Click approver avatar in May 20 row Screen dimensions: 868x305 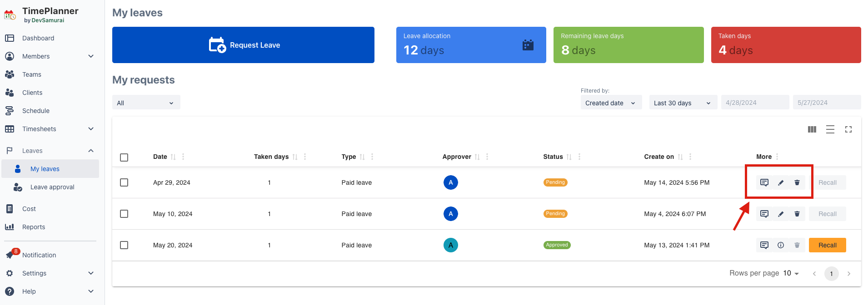click(x=451, y=245)
